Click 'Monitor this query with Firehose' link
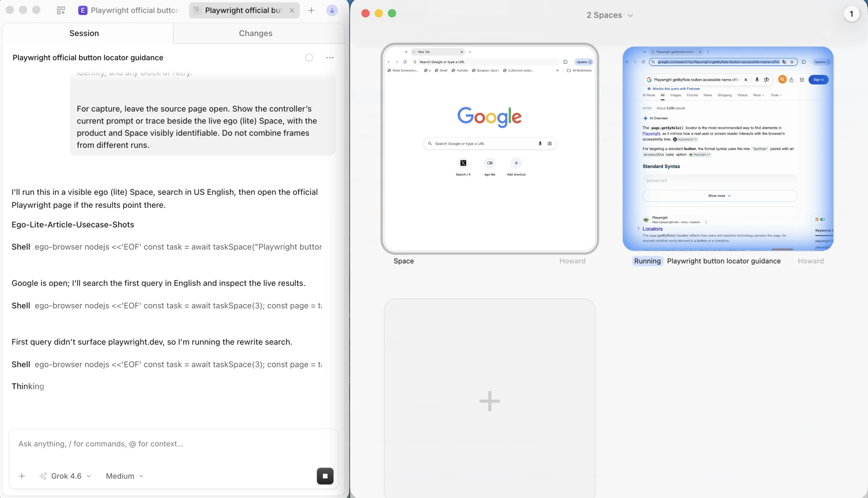The image size is (868, 498). point(676,89)
